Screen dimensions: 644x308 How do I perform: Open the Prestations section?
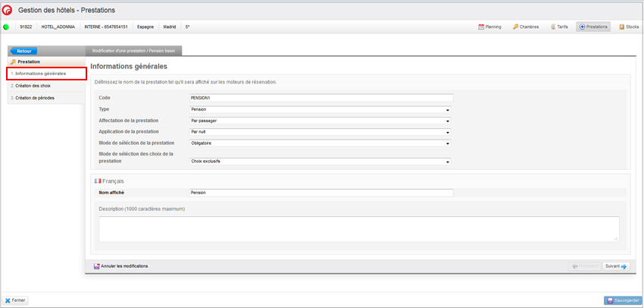(593, 27)
